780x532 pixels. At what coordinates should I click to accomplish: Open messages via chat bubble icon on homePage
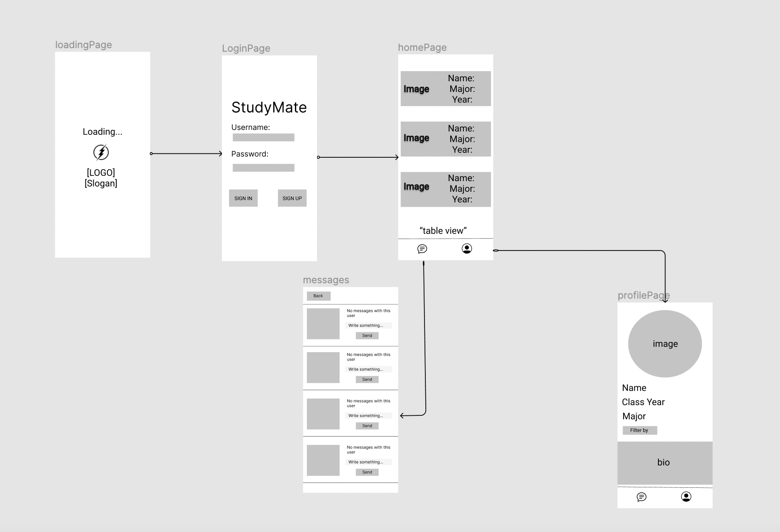point(423,248)
